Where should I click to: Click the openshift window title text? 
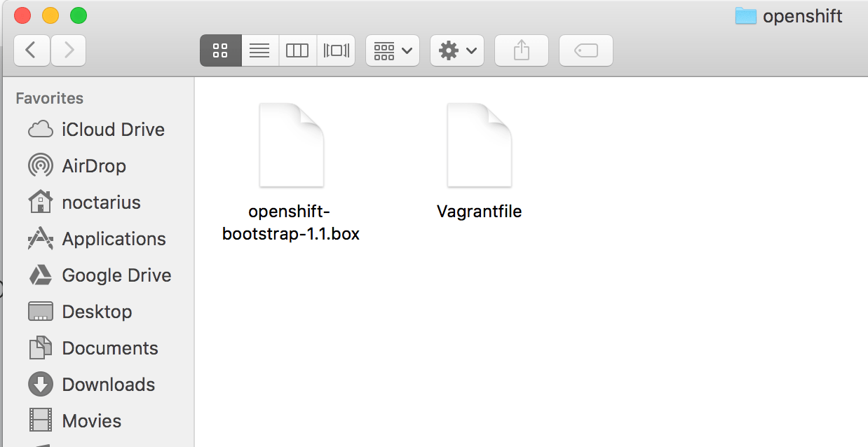(x=803, y=16)
